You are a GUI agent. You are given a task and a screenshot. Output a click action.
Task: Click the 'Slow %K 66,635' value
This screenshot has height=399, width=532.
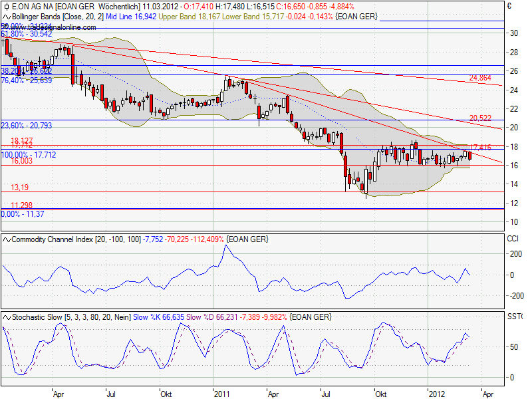coord(159,318)
